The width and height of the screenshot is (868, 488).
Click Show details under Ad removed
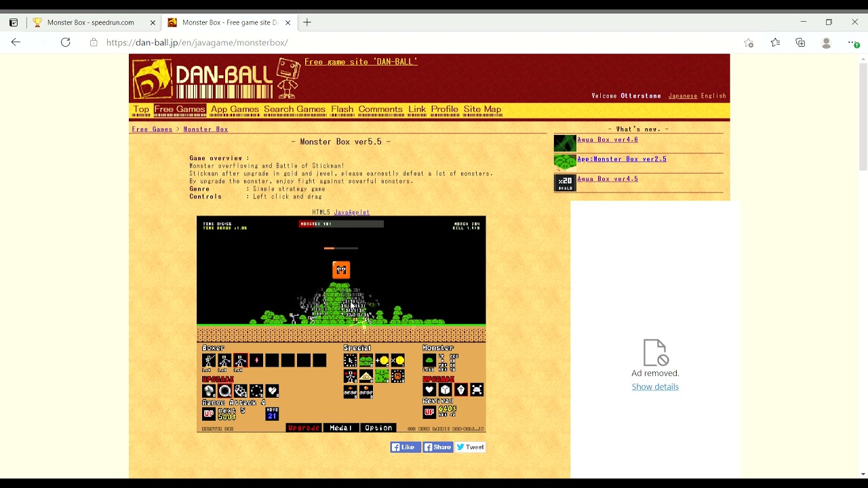pos(655,386)
